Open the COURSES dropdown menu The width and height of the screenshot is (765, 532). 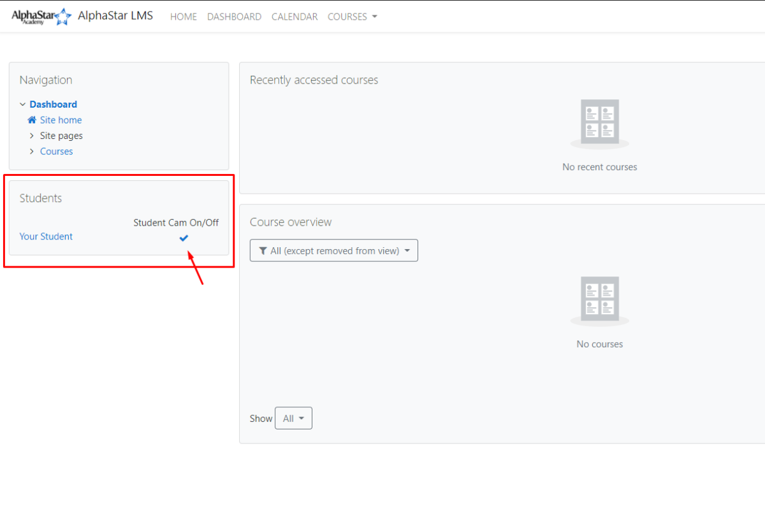pos(353,17)
